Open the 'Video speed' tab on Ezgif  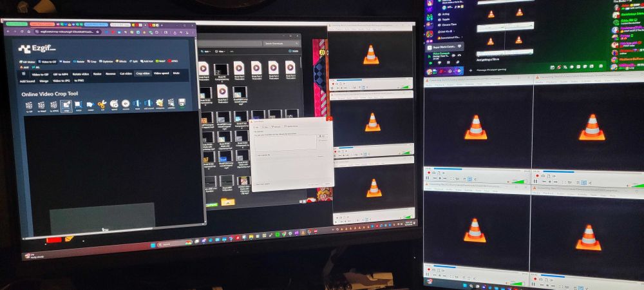161,73
